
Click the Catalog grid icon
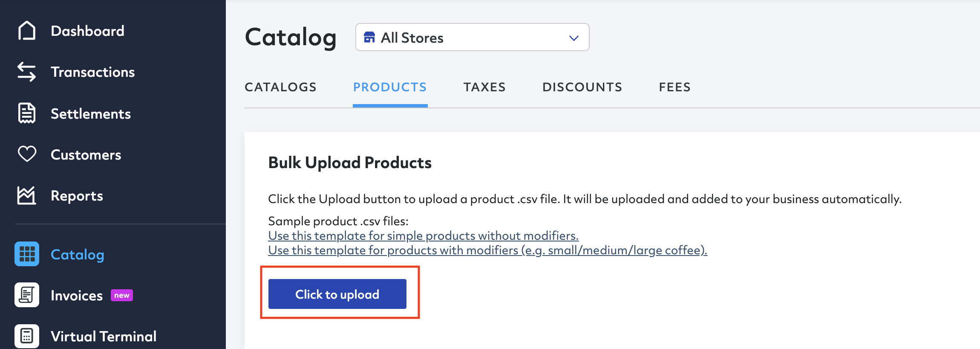[x=27, y=254]
